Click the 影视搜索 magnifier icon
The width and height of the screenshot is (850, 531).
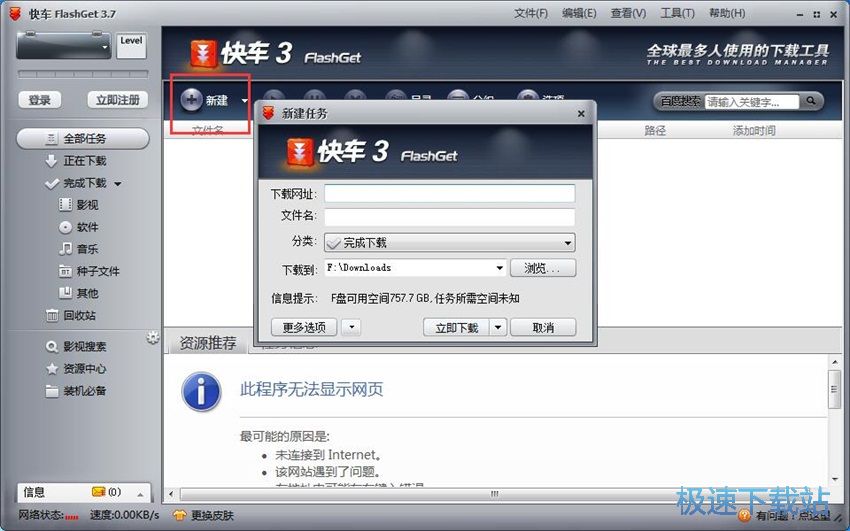[51, 347]
